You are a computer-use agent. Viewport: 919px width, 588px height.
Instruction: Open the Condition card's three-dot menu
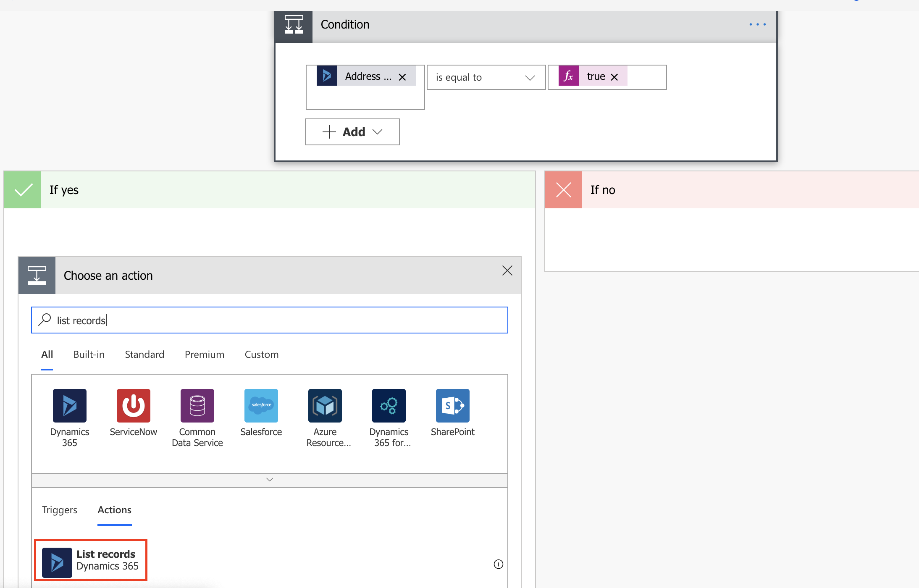(x=757, y=24)
